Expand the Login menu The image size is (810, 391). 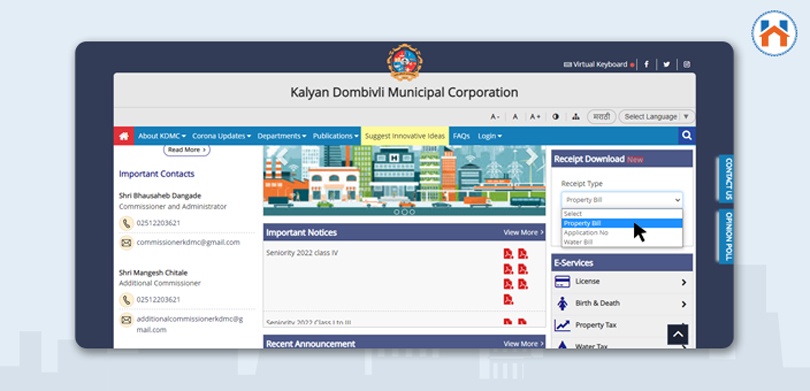coord(489,136)
